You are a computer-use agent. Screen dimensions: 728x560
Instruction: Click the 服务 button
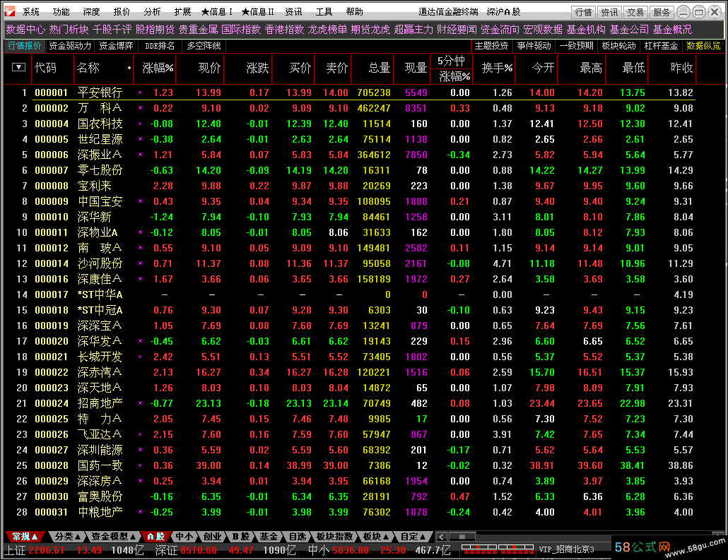[x=661, y=12]
